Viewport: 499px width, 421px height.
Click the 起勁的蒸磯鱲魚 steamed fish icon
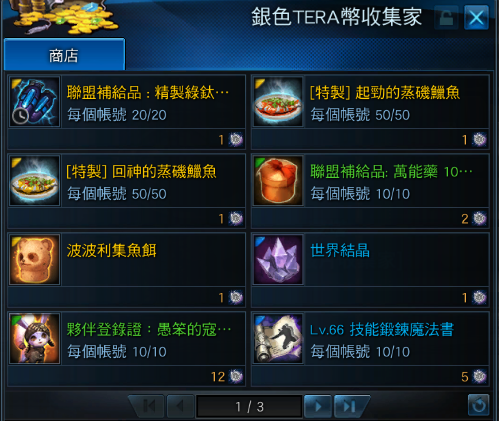pyautogui.click(x=278, y=102)
